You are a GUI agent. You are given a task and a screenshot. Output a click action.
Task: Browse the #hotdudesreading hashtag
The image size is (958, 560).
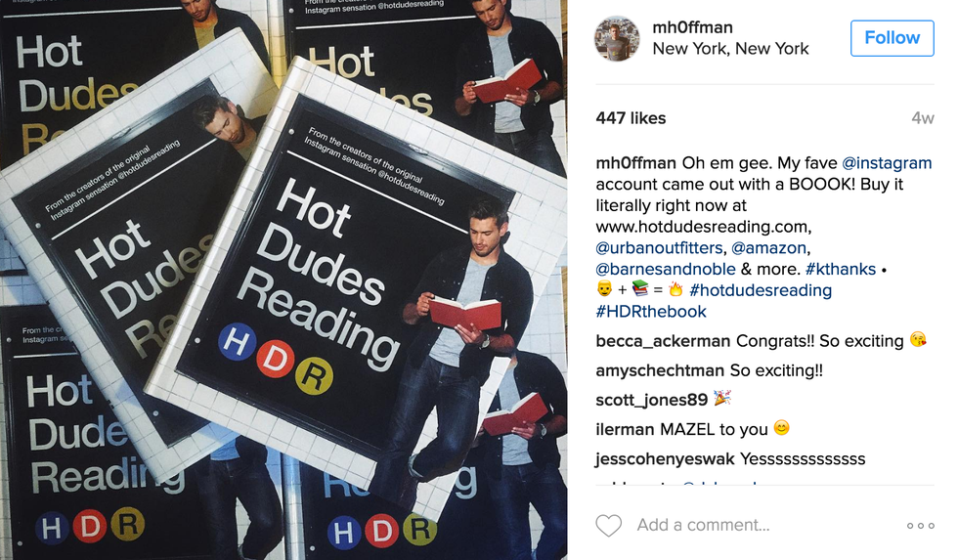pyautogui.click(x=761, y=290)
